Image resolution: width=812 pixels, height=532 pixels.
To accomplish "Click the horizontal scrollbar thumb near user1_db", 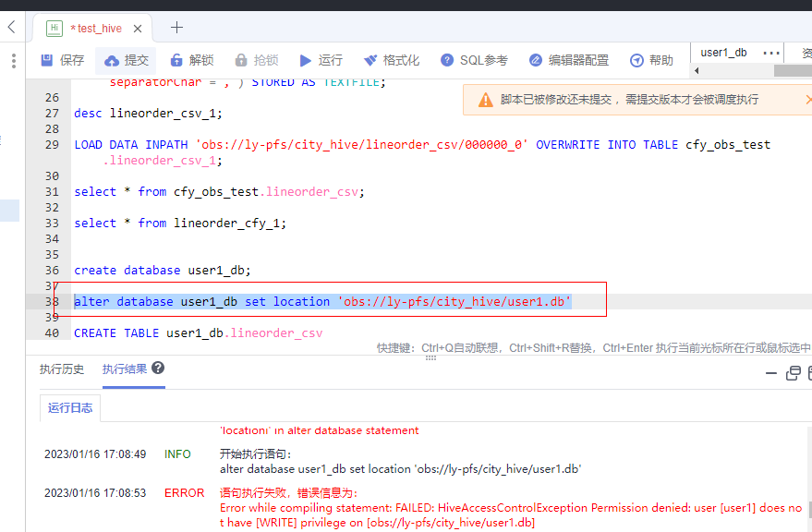I will pyautogui.click(x=793, y=70).
